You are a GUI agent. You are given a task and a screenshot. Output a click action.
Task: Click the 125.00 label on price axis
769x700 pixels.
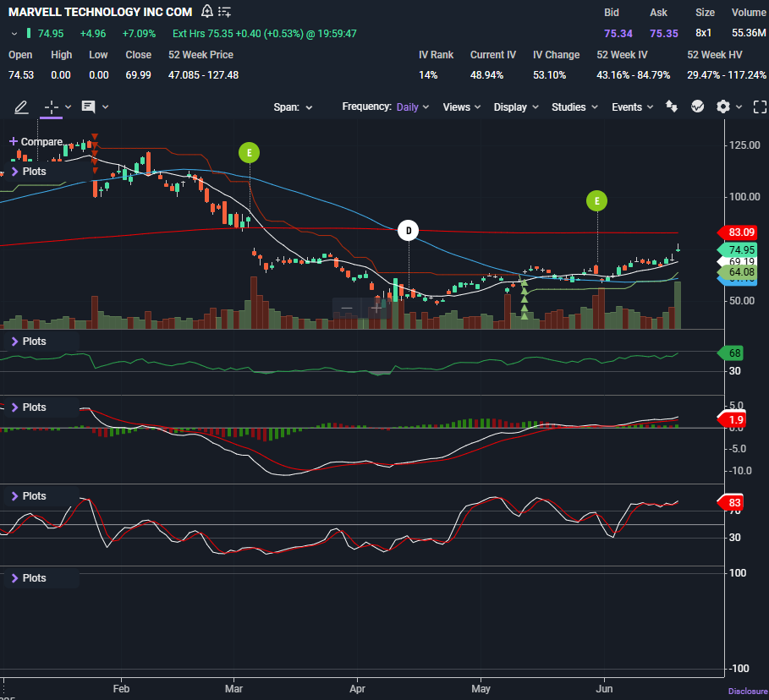[744, 145]
